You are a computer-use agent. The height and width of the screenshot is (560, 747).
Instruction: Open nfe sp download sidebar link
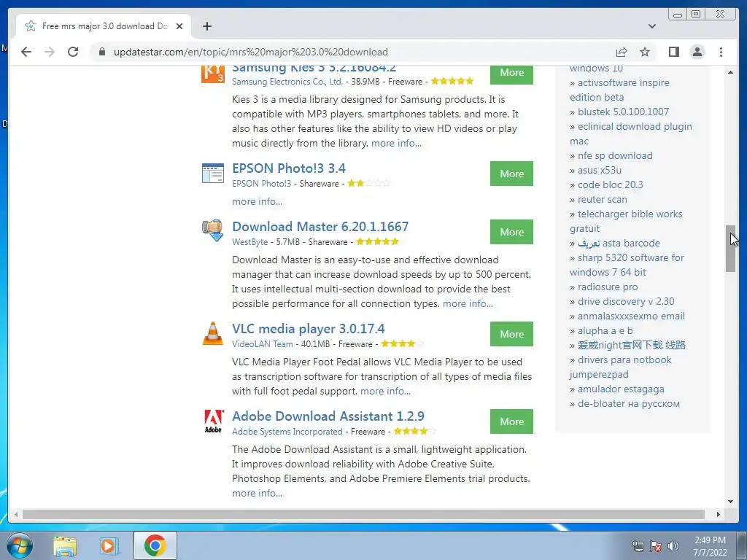point(615,156)
